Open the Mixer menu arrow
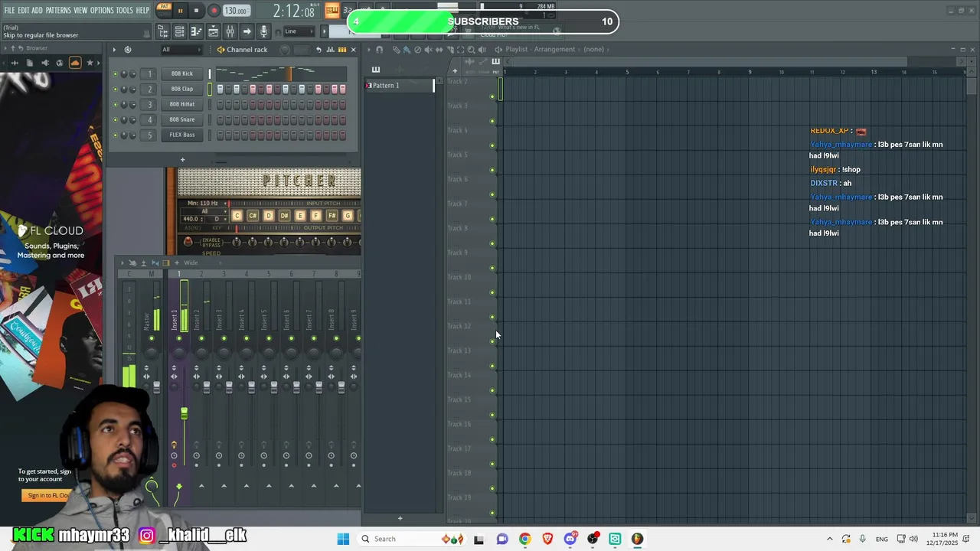Screen dimensions: 980x551 pos(122,262)
